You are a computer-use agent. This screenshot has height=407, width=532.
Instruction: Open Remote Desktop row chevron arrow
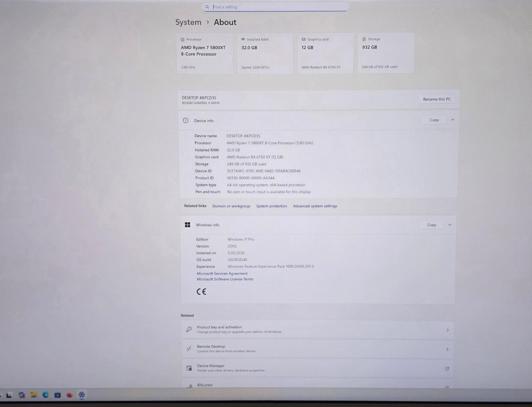447,349
